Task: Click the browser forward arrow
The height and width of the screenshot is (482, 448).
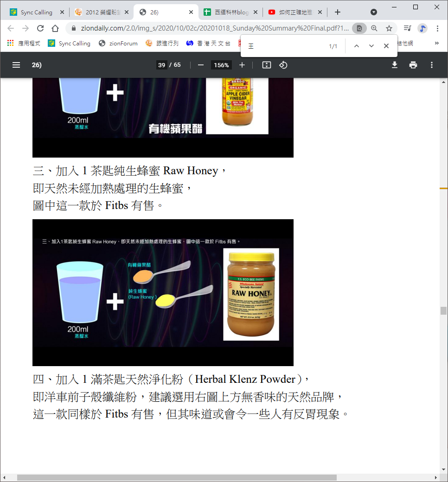Action: (x=26, y=28)
